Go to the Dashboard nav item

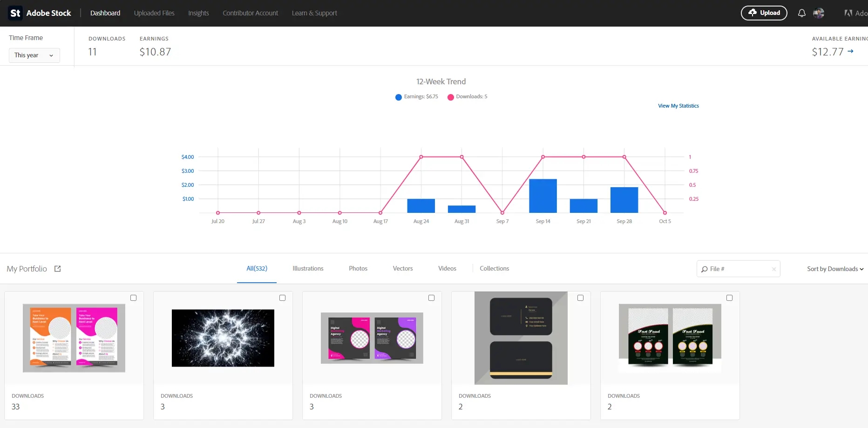click(105, 13)
